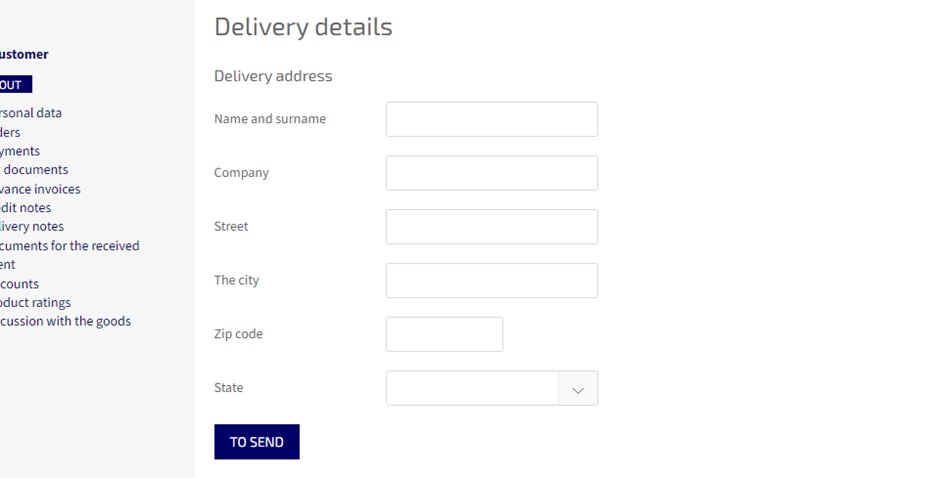Open Documents for the received link
Viewport: 940px width, 478px height.
tap(70, 246)
